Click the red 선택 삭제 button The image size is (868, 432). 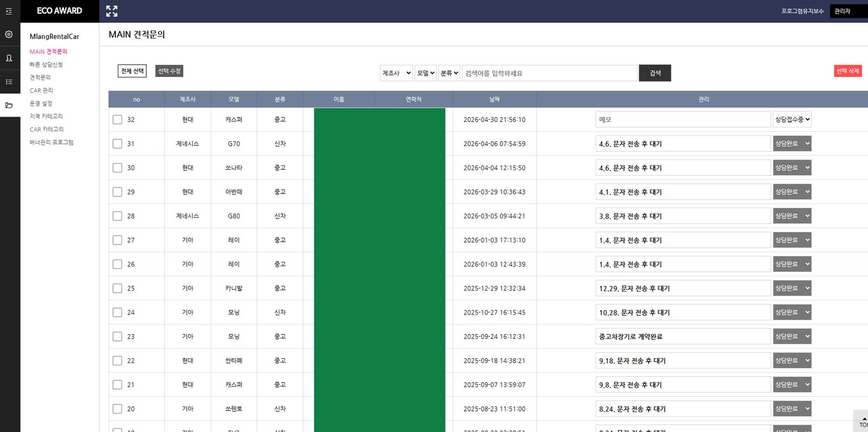(847, 71)
